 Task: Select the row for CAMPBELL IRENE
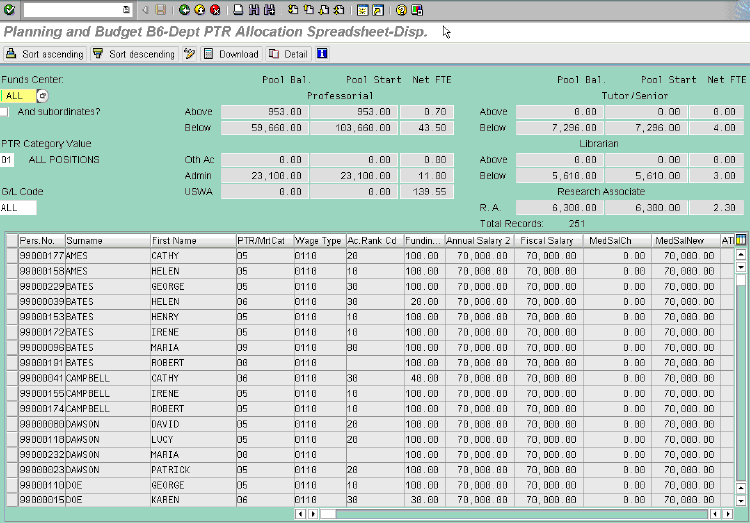12,393
